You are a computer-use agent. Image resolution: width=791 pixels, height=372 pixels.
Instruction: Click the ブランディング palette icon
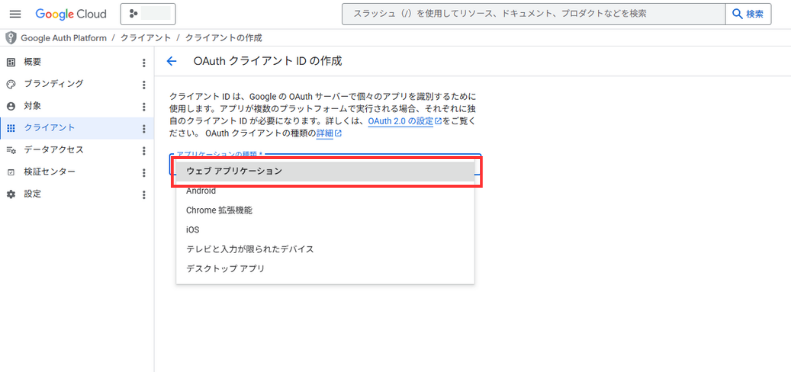pyautogui.click(x=11, y=84)
